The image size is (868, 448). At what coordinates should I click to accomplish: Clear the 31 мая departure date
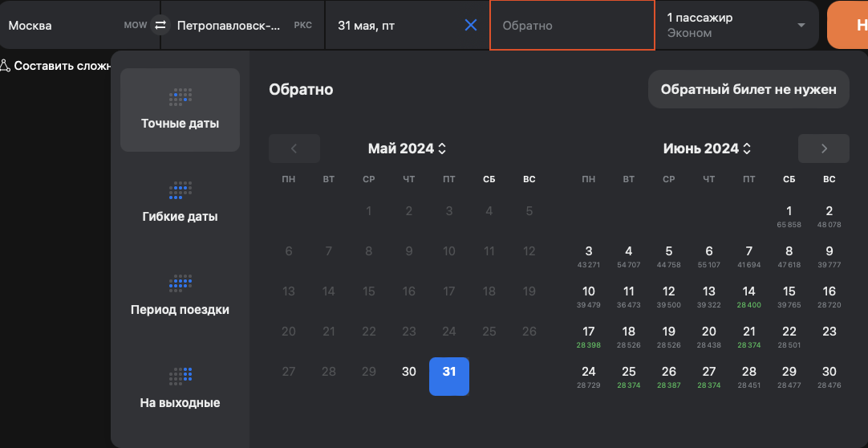pos(471,25)
